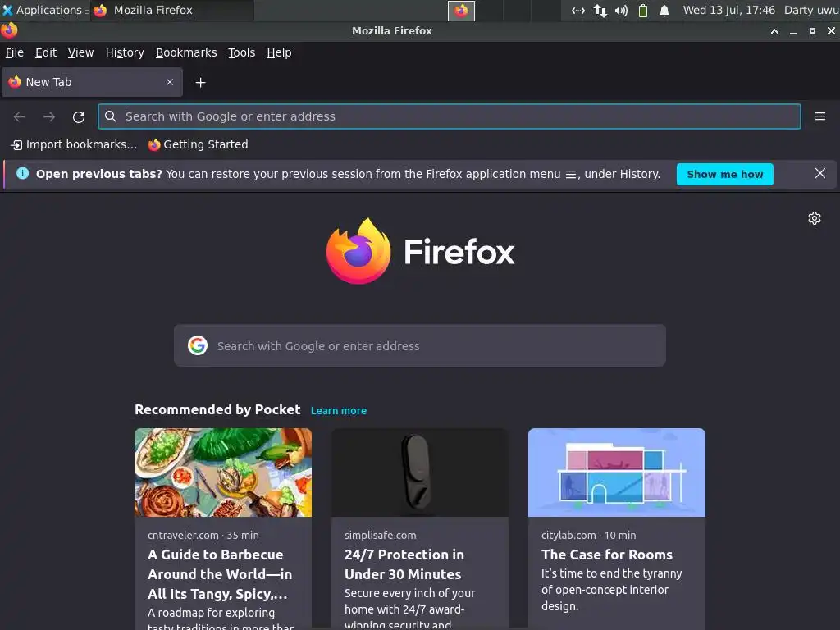The width and height of the screenshot is (840, 630).
Task: Open The Case for Rooms article
Action: coord(607,555)
